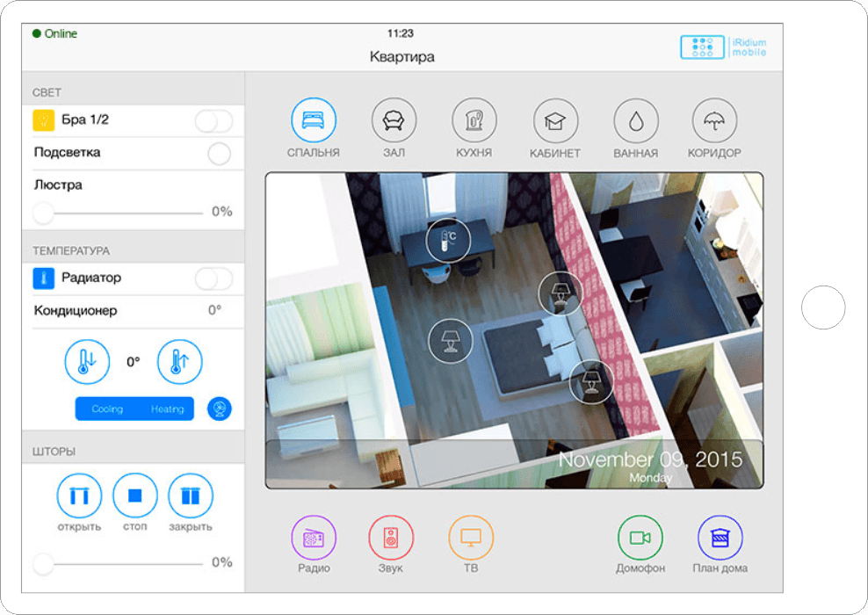Open the Домофон intercom camera
This screenshot has height=615, width=868.
(x=640, y=538)
